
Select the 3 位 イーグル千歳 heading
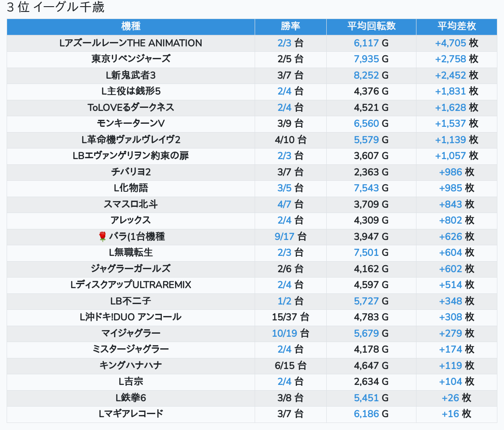coord(56,8)
